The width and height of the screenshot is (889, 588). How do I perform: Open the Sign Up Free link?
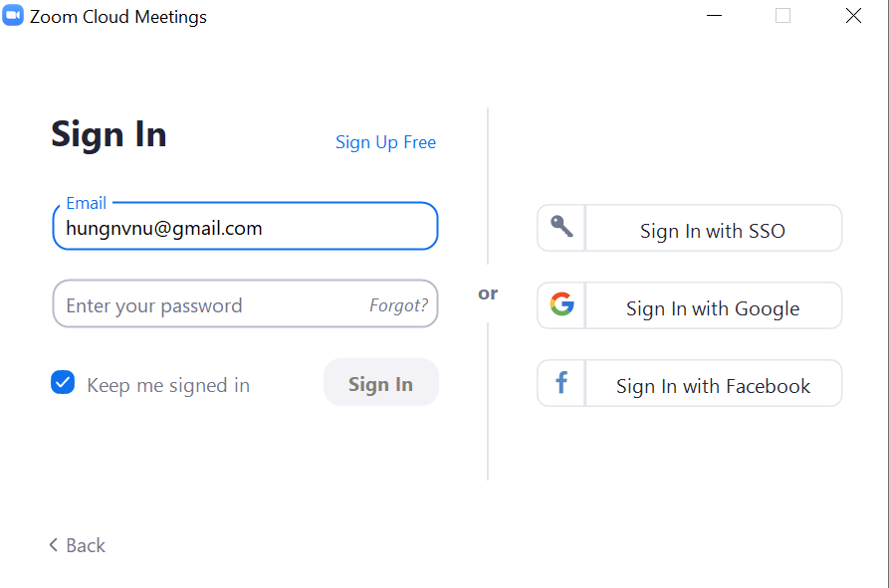385,142
